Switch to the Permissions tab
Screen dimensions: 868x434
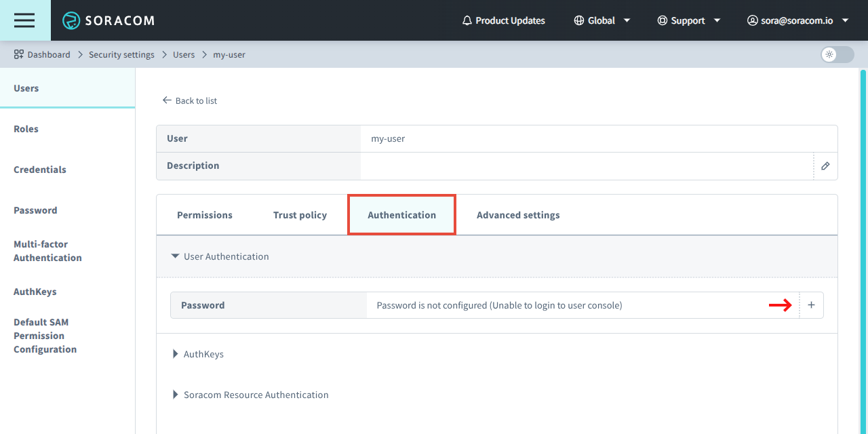(204, 214)
